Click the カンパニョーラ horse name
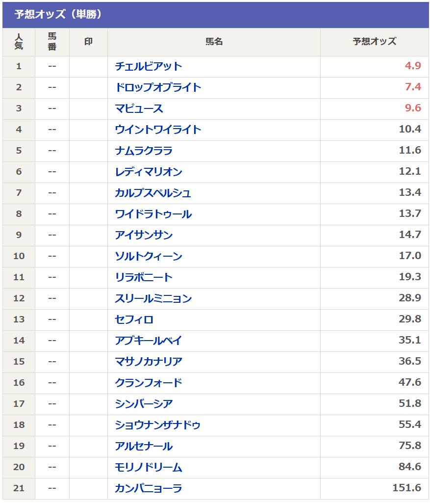 pos(148,488)
